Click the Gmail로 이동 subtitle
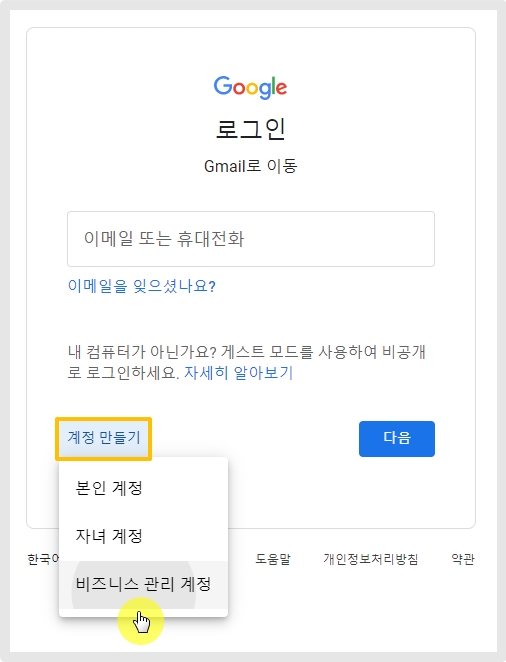This screenshot has height=662, width=506. click(x=251, y=166)
